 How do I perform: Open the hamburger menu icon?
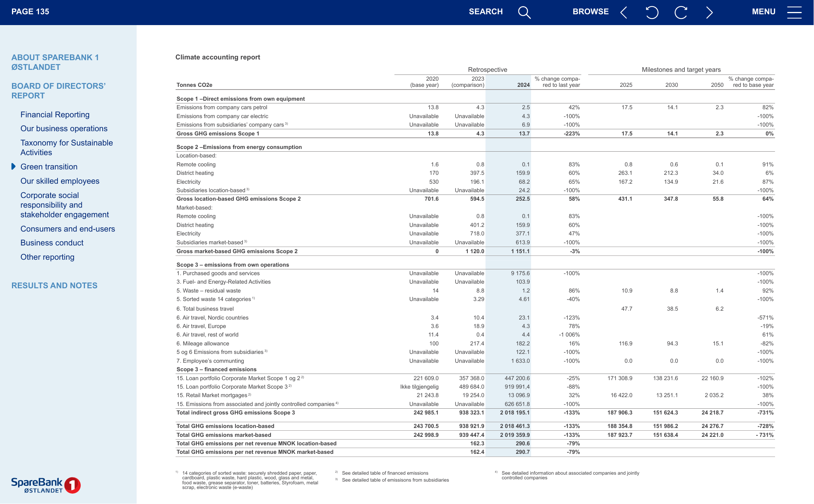click(x=794, y=12)
